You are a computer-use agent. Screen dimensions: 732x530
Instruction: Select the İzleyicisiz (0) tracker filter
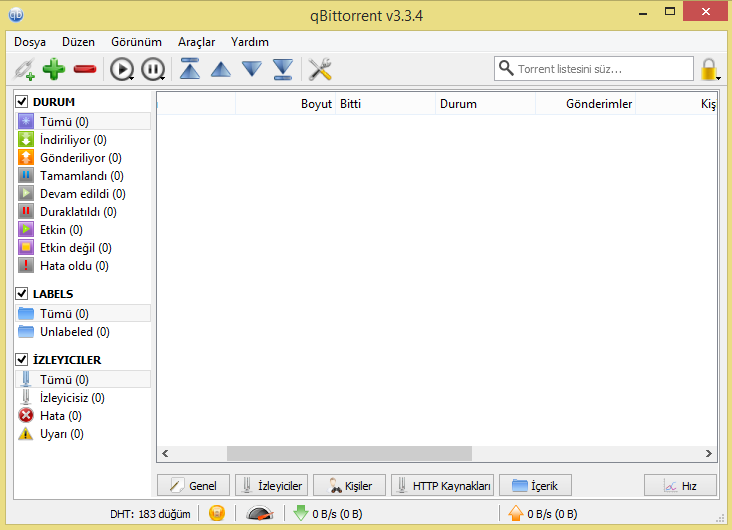tap(83, 397)
